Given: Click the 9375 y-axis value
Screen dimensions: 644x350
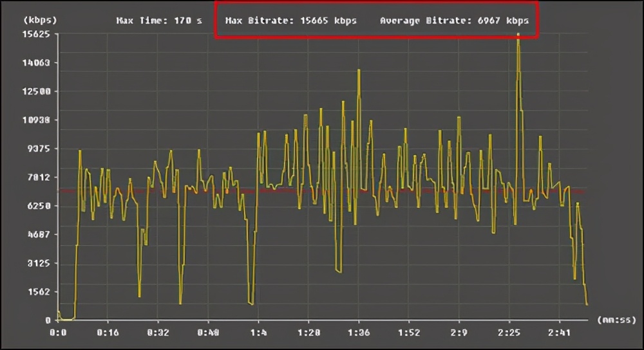Looking at the screenshot, I should tap(39, 149).
